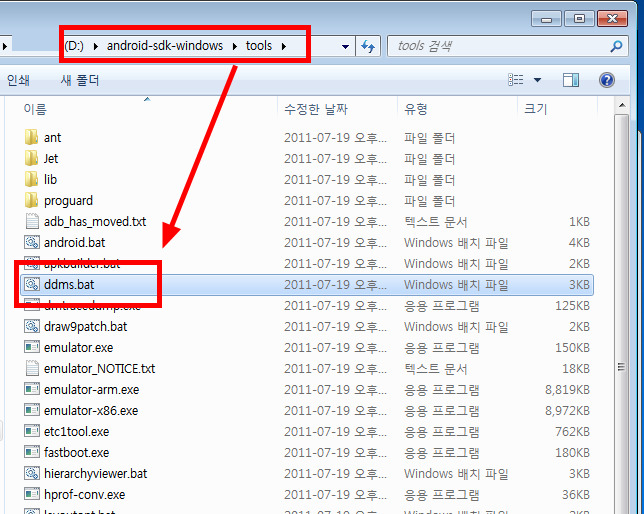Click the refresh button by address bar

(x=368, y=46)
